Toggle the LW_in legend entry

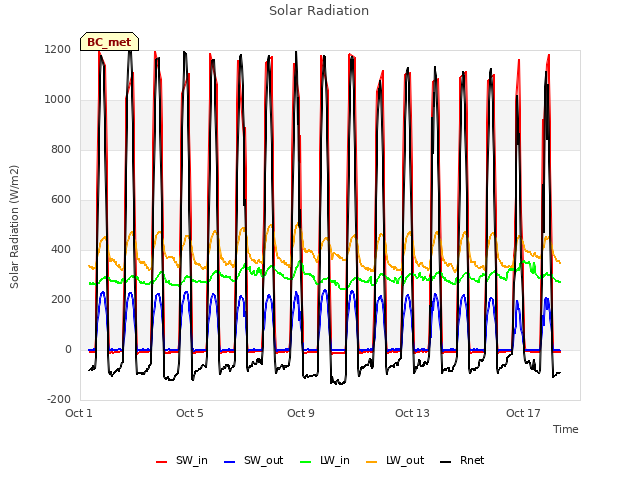(325, 461)
